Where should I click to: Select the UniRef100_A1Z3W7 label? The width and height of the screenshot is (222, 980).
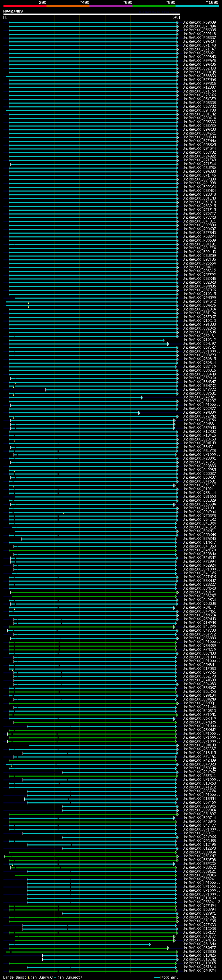199,88
